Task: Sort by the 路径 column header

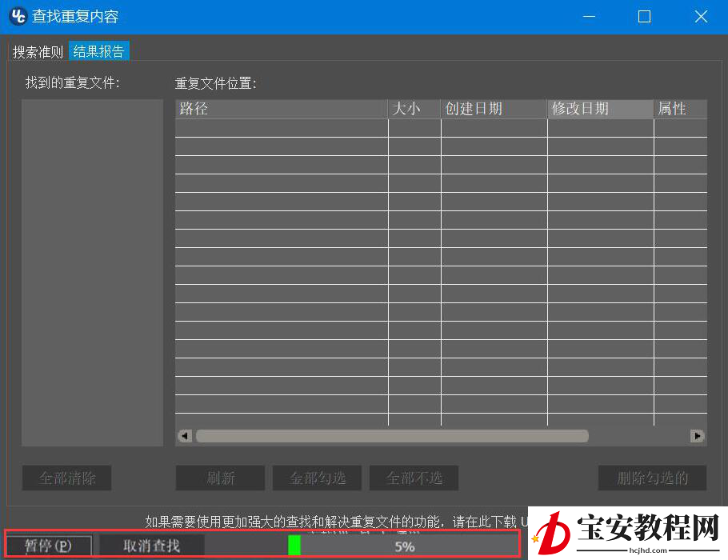Action: pyautogui.click(x=282, y=109)
